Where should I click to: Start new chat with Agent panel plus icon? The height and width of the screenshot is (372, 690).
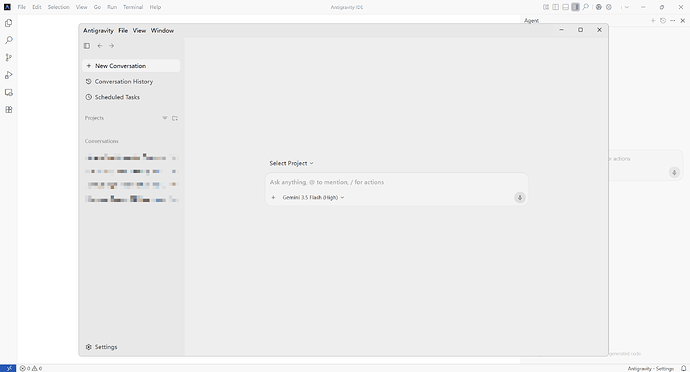coord(653,21)
